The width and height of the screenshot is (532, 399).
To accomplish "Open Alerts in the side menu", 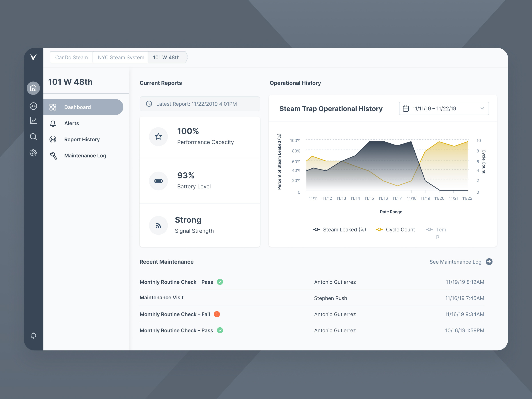I will [71, 123].
